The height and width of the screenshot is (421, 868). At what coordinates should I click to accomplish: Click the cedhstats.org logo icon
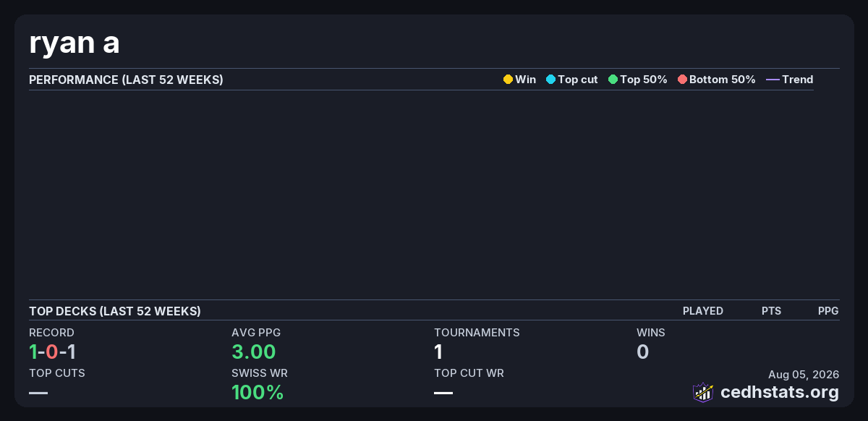(703, 392)
